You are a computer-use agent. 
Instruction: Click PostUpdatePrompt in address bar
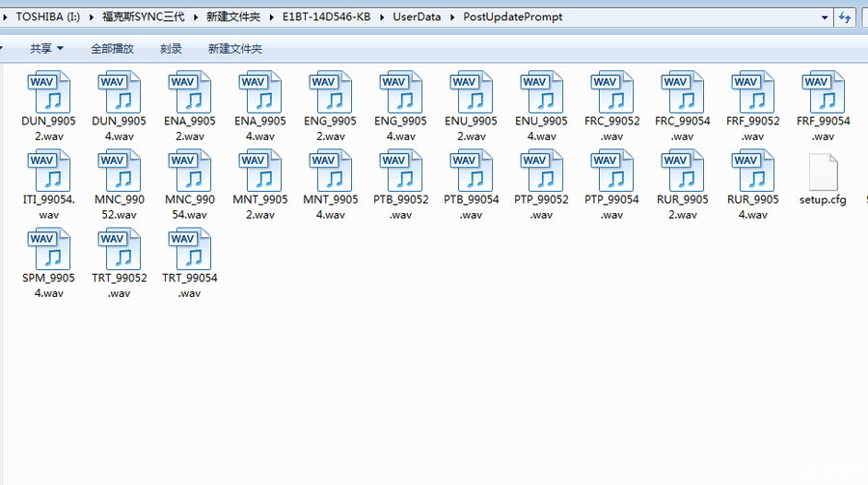pos(513,16)
